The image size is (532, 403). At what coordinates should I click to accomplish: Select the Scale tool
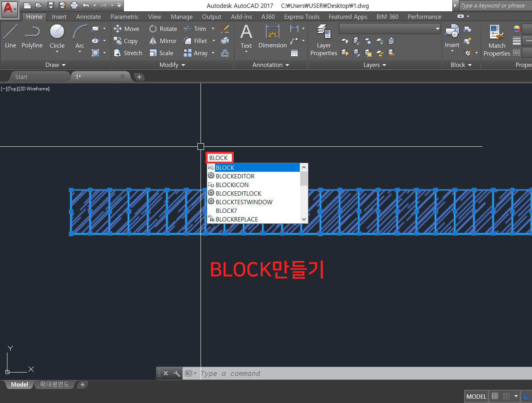click(x=161, y=53)
